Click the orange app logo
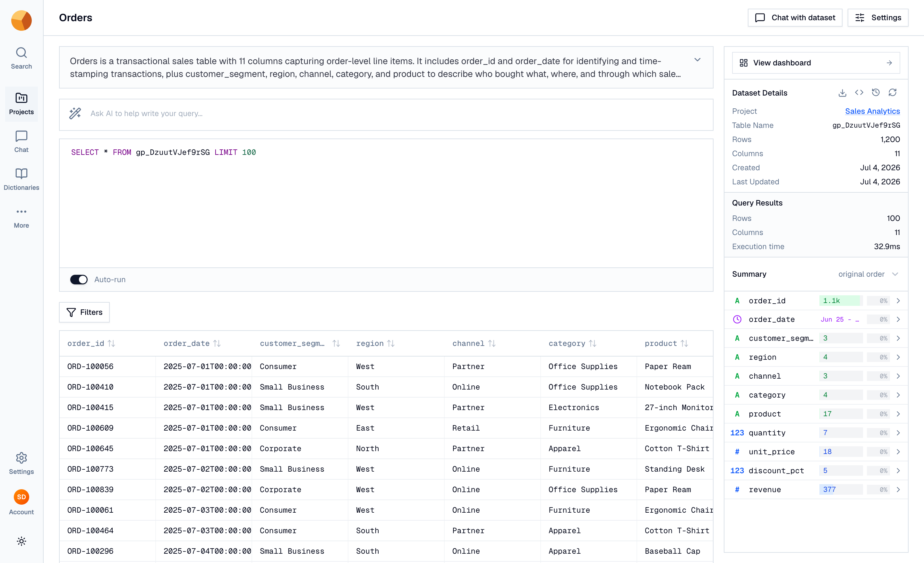Screen dimensions: 924x563 coord(21,20)
